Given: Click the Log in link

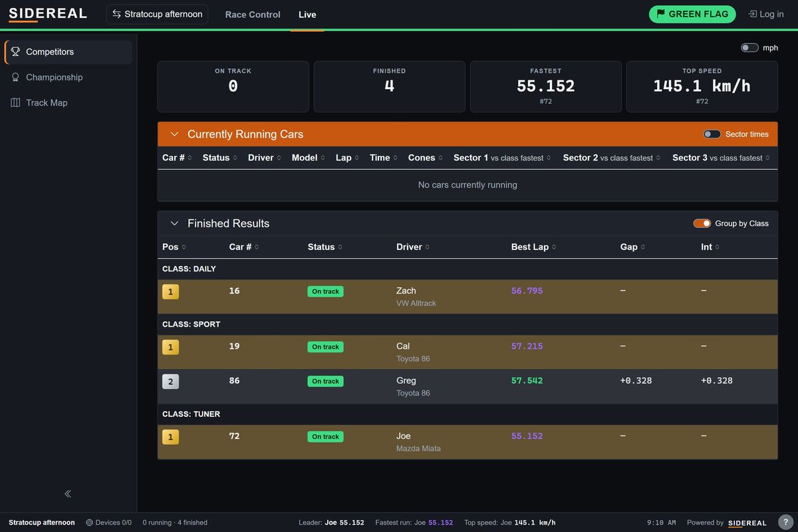Looking at the screenshot, I should coord(766,14).
